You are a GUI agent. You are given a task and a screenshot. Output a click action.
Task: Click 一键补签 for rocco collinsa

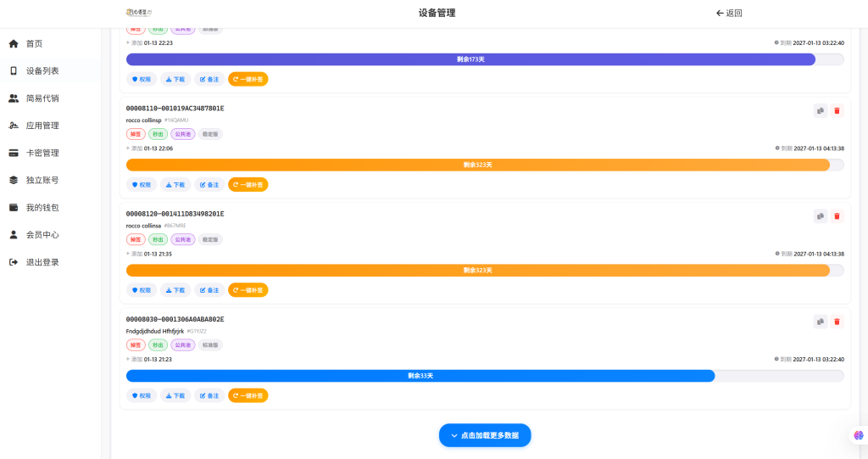[x=248, y=290]
